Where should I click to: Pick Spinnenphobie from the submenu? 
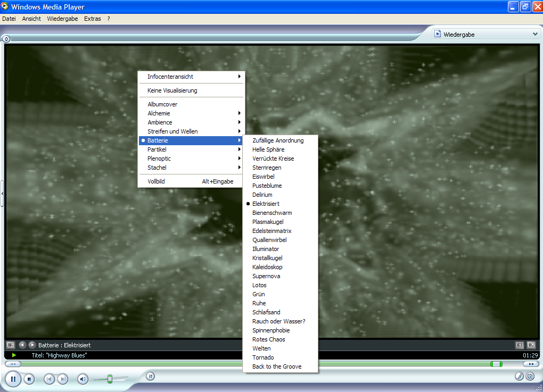(x=280, y=330)
